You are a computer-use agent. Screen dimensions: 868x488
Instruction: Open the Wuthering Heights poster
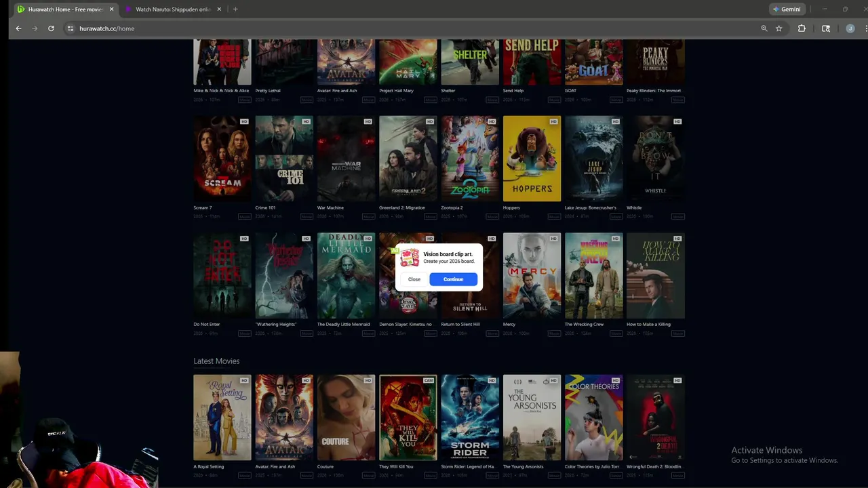coord(284,276)
